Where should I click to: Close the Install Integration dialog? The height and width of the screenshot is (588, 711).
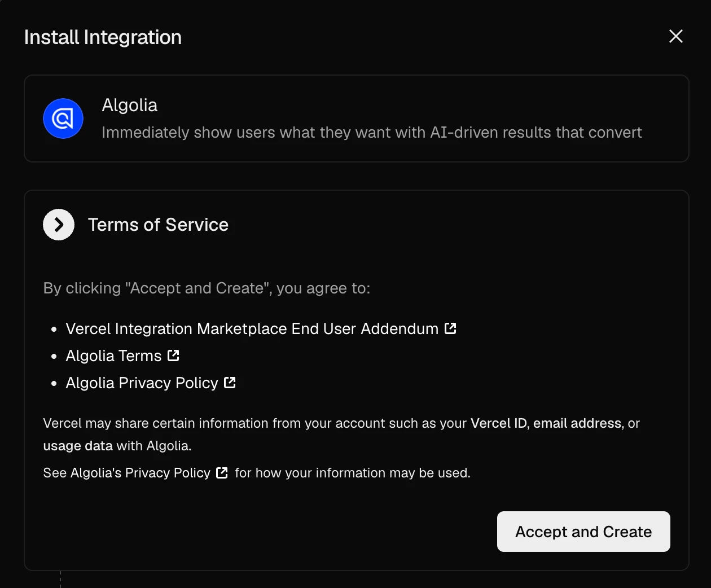point(675,37)
